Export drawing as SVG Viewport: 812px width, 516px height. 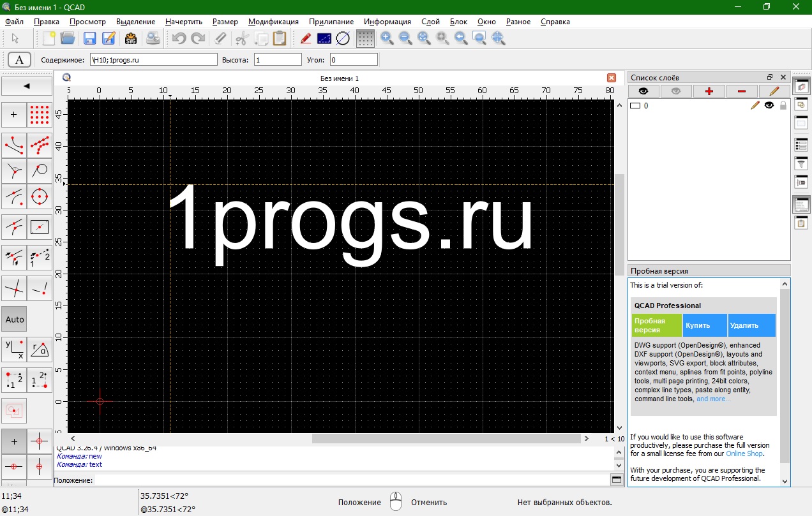(131, 38)
